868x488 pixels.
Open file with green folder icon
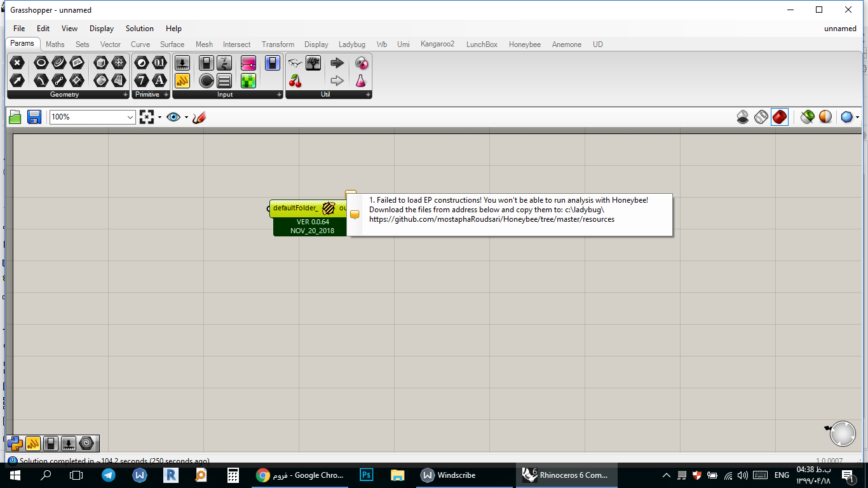15,117
